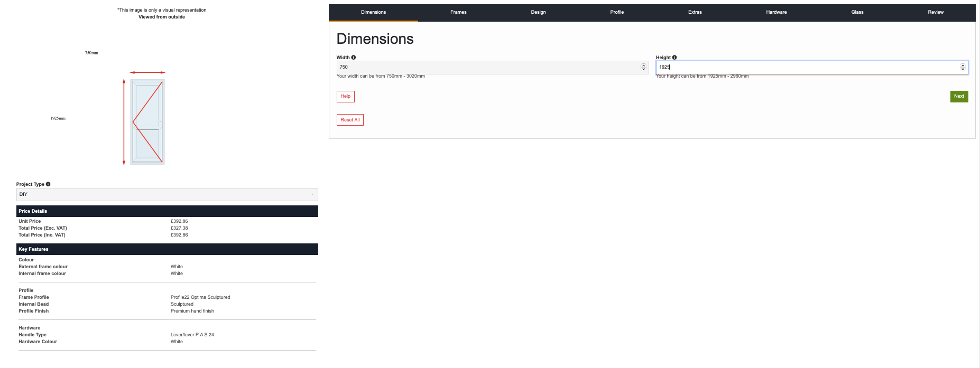Image resolution: width=980 pixels, height=368 pixels.
Task: Click the door preview image
Action: point(147,122)
